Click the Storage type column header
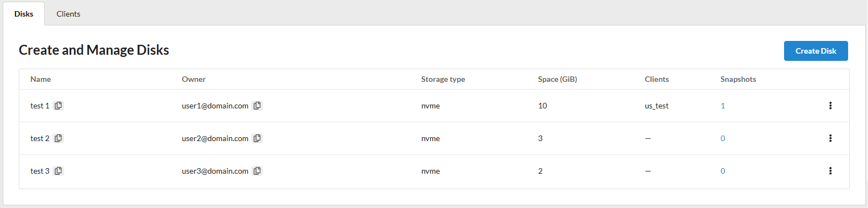This screenshot has width=868, height=208. tap(443, 79)
